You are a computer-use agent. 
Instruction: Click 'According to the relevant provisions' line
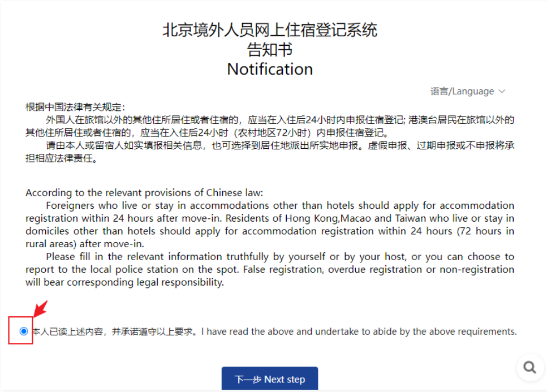click(x=144, y=192)
